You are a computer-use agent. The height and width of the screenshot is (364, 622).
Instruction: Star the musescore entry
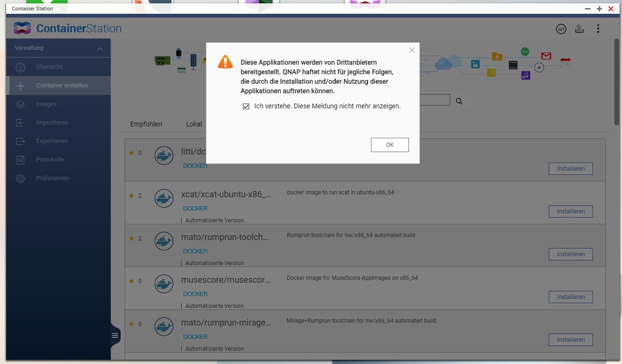pyautogui.click(x=132, y=281)
